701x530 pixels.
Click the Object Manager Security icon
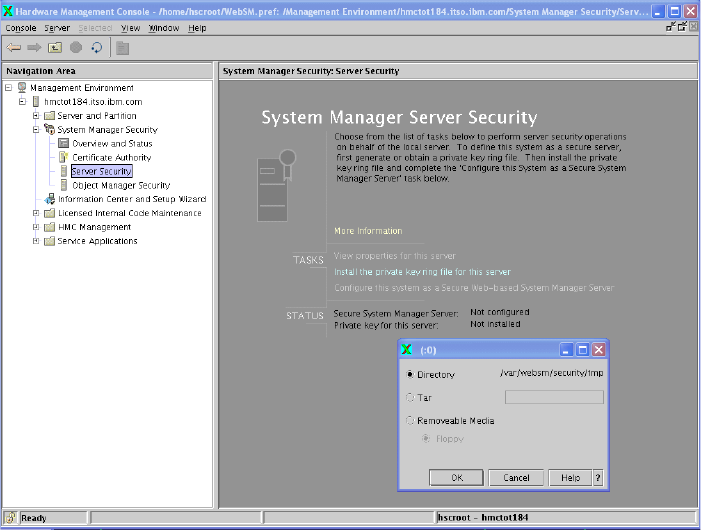coord(64,185)
